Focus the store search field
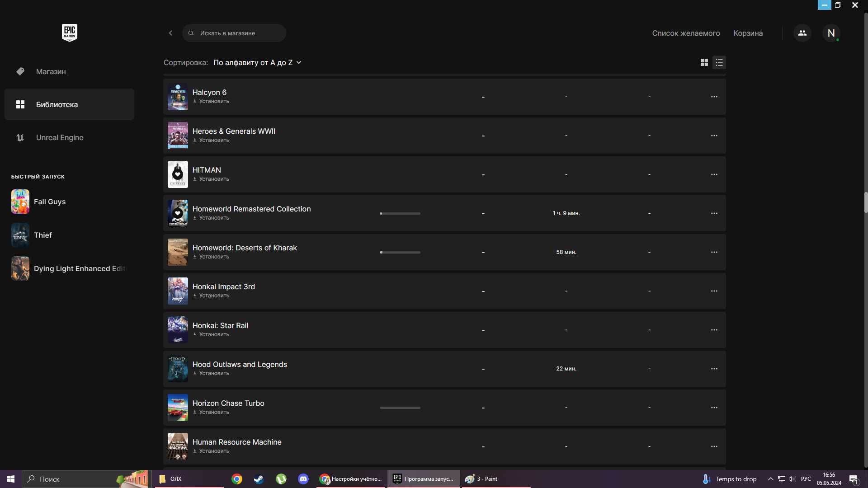The width and height of the screenshot is (868, 488). [x=234, y=33]
